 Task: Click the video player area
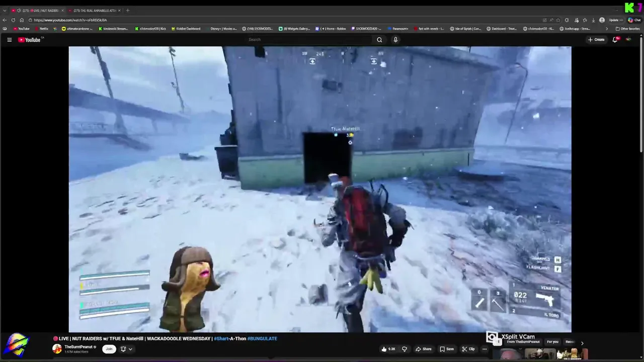pos(320,189)
